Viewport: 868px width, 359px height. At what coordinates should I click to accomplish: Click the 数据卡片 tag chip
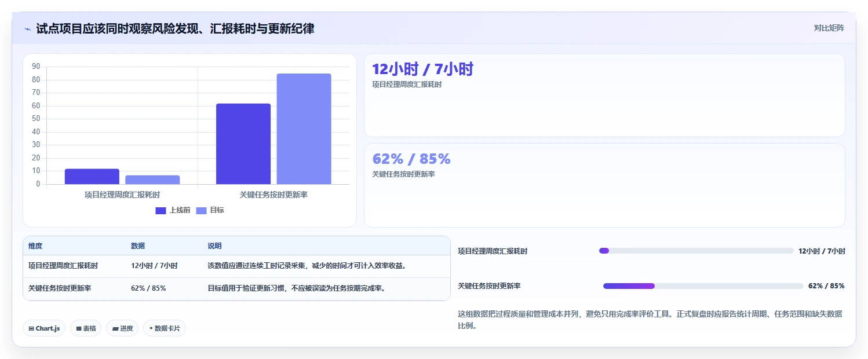[165, 328]
